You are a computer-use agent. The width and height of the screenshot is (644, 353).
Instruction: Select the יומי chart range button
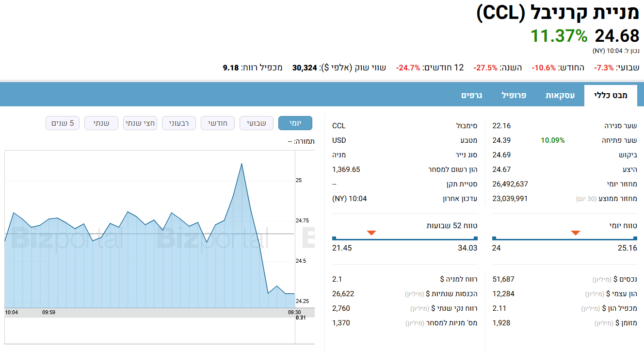pos(295,123)
